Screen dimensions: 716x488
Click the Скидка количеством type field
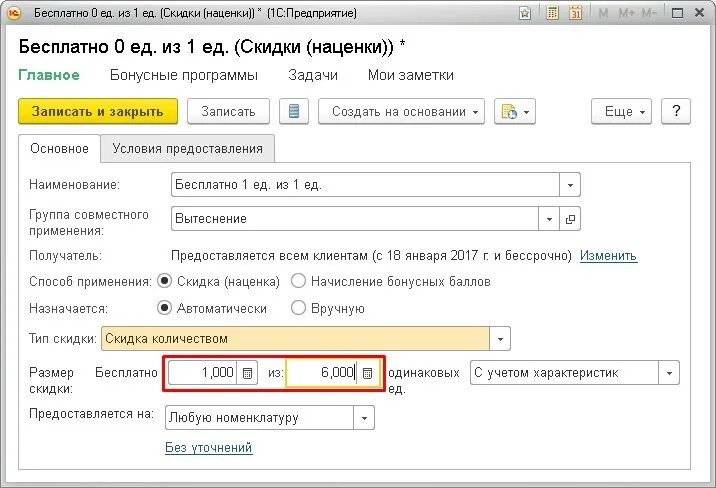tap(295, 339)
